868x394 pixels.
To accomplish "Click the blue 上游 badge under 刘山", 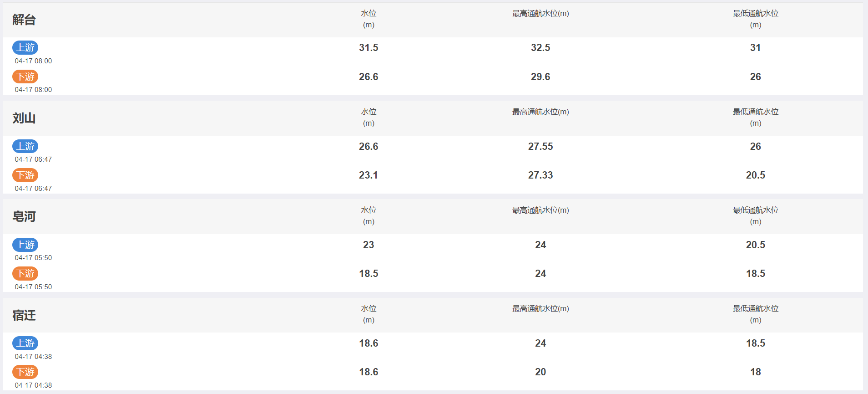I will (25, 146).
